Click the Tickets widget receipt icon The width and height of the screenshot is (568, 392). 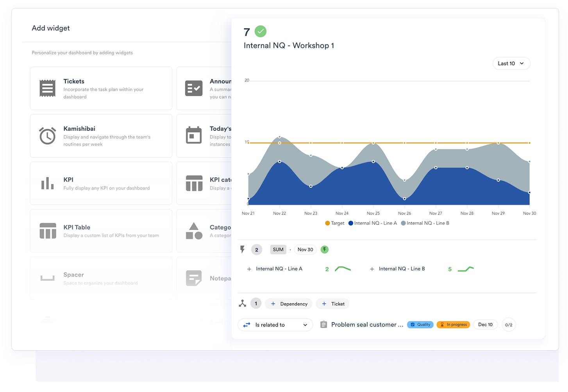[x=47, y=88]
